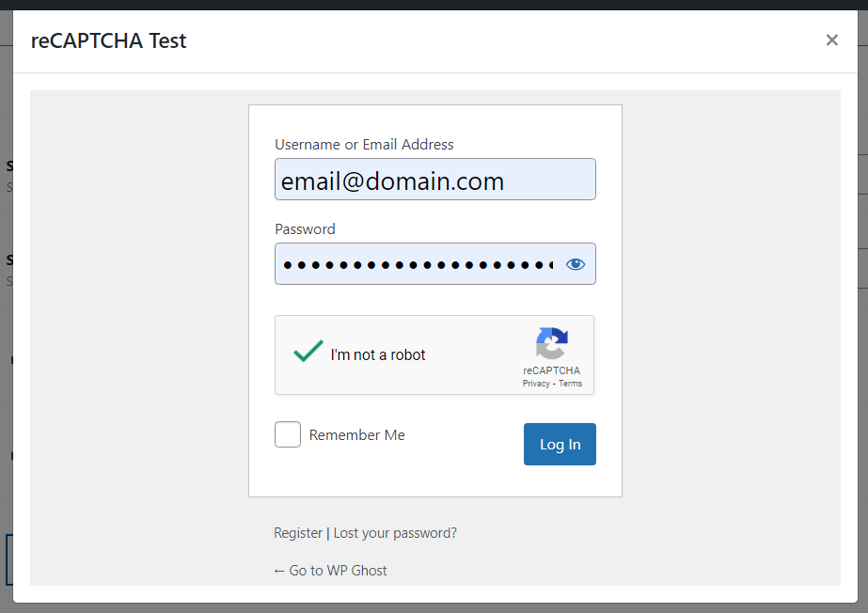
Task: Click the Username or Email Address label
Action: pos(364,145)
